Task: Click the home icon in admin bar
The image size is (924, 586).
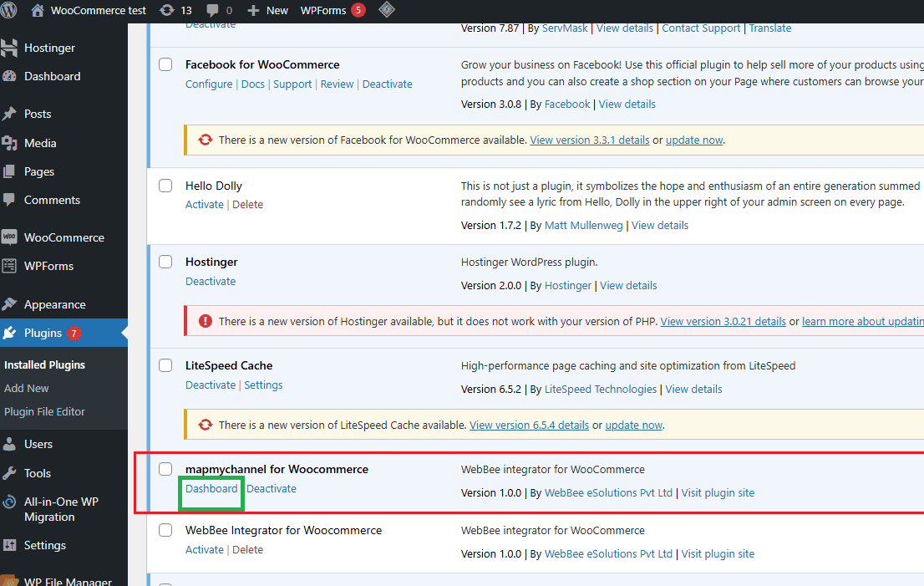Action: pos(37,10)
